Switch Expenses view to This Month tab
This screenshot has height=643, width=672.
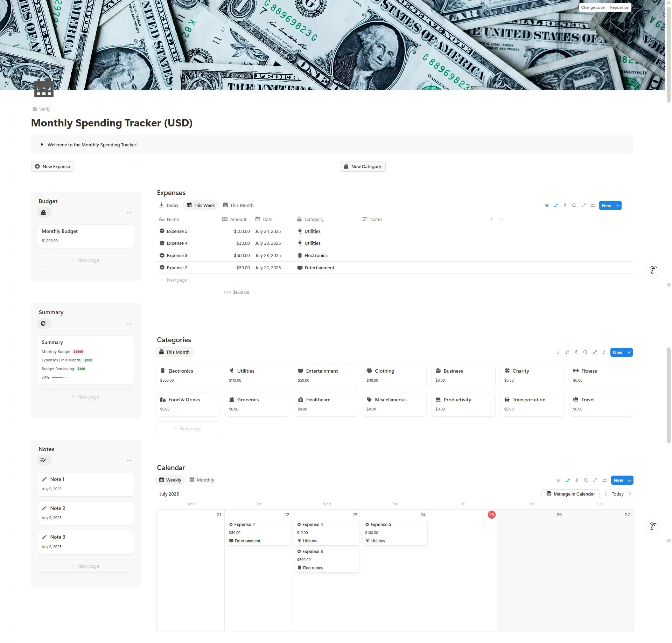(238, 205)
